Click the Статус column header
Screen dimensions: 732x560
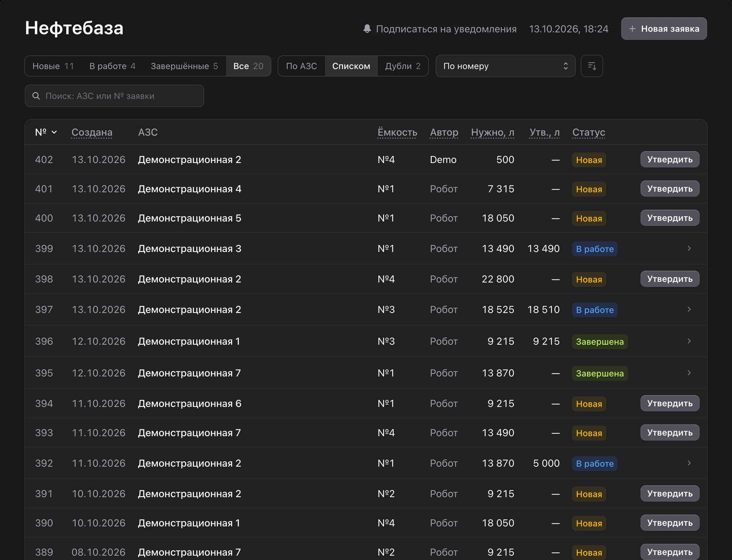(x=589, y=132)
